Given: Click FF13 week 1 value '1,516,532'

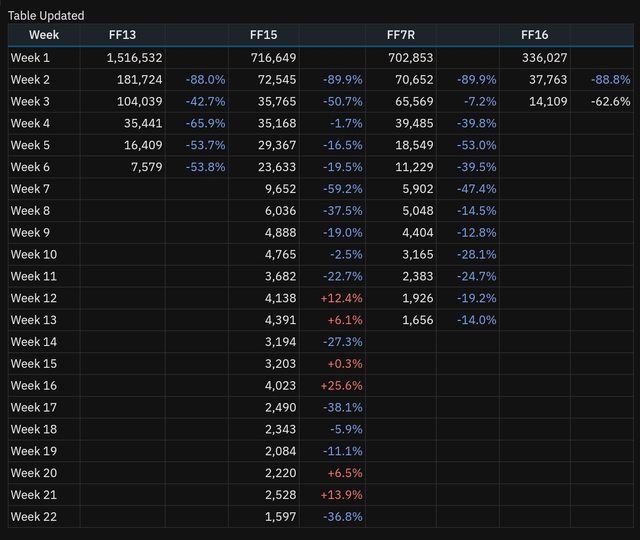Looking at the screenshot, I should [134, 58].
